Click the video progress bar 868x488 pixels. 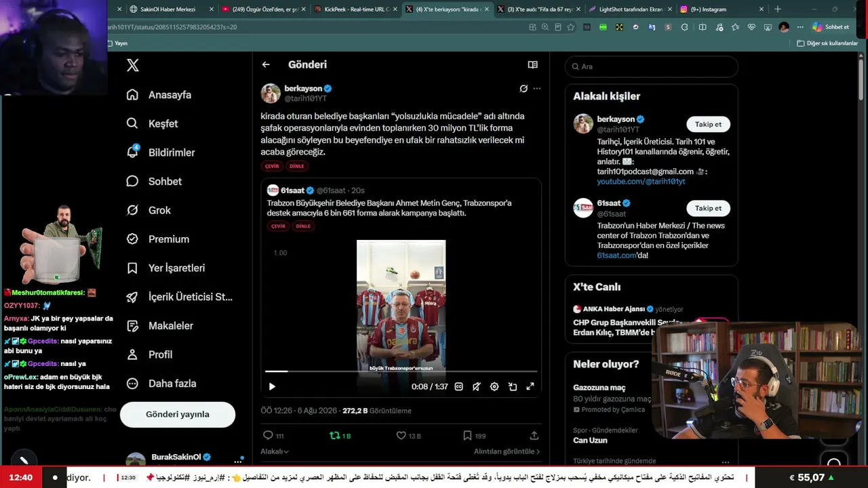coord(401,371)
